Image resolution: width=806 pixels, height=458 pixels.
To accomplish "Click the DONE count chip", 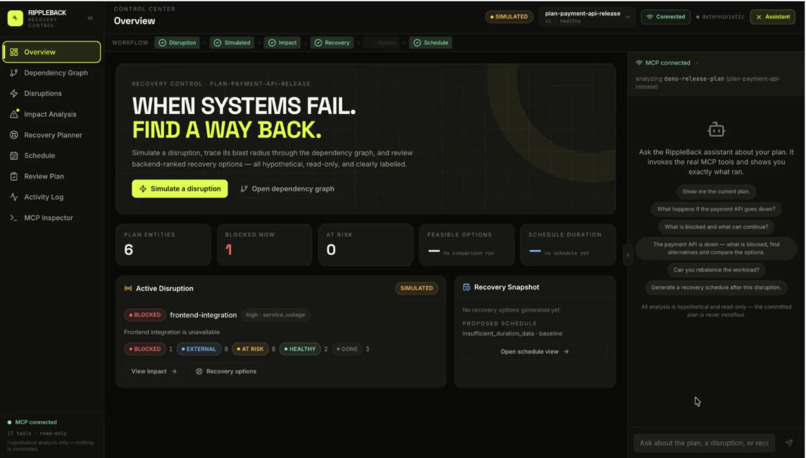I will [x=347, y=349].
